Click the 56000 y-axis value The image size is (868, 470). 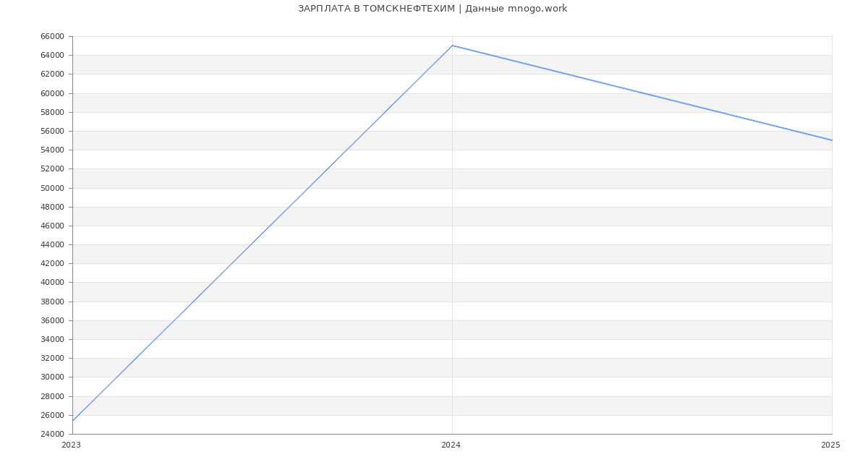click(52, 132)
